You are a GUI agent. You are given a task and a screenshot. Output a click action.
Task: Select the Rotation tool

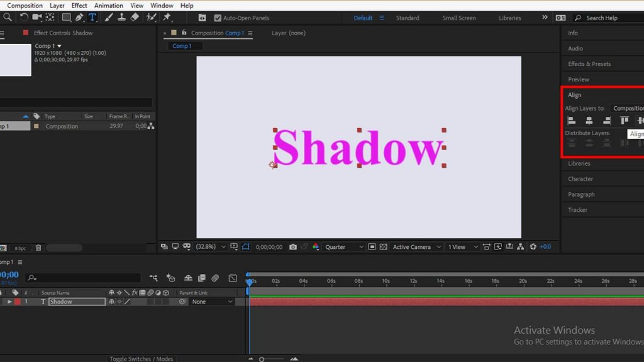tap(23, 18)
